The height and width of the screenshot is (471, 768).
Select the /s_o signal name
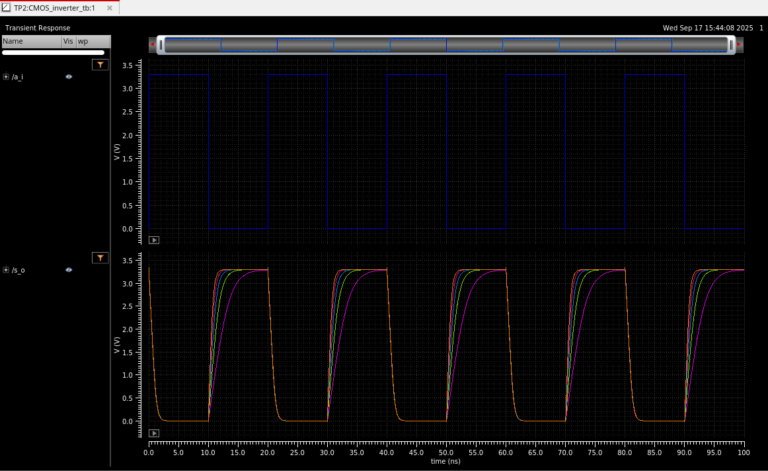19,270
